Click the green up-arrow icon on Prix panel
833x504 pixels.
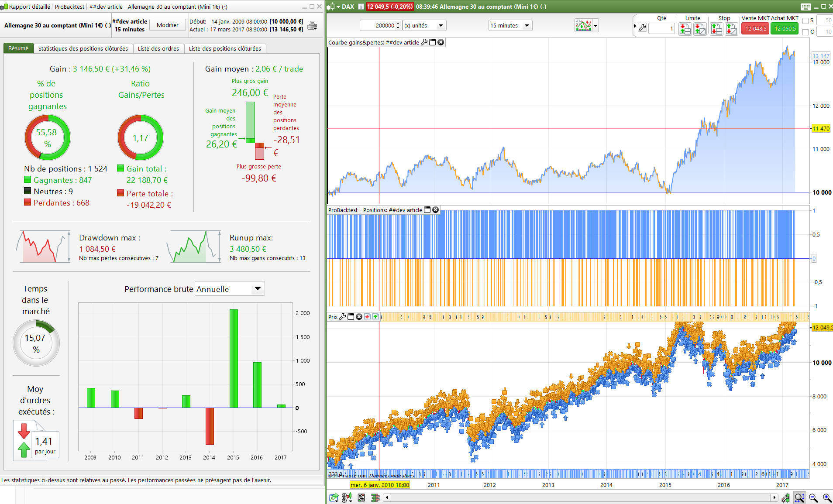point(375,317)
